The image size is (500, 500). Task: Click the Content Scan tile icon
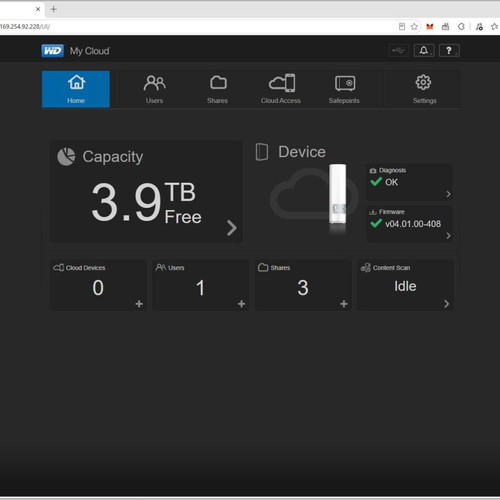click(x=365, y=267)
